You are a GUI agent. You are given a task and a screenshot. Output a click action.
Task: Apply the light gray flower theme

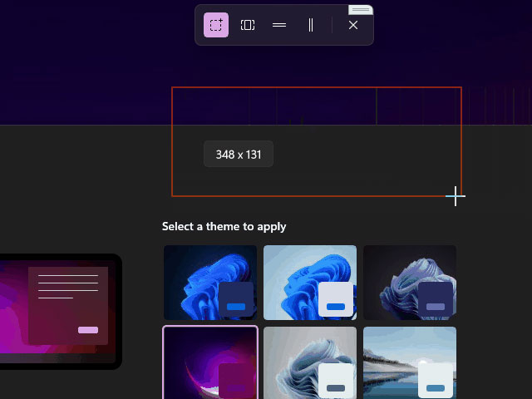(310, 362)
